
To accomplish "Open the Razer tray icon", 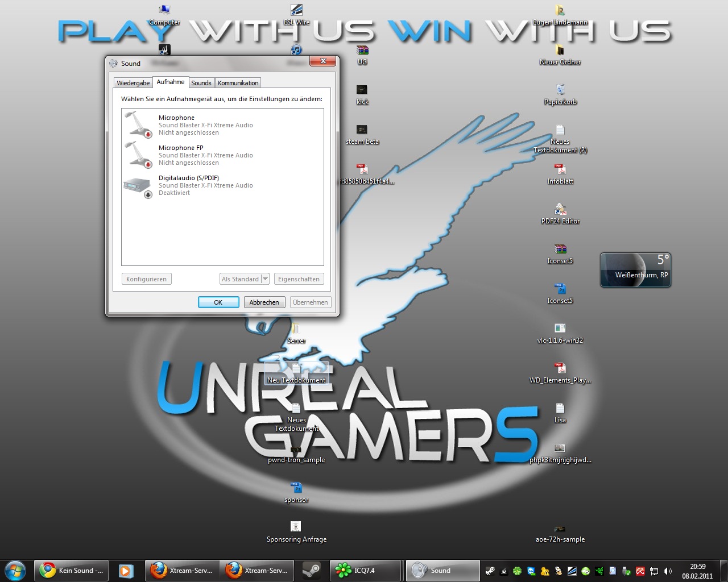I will click(x=599, y=571).
